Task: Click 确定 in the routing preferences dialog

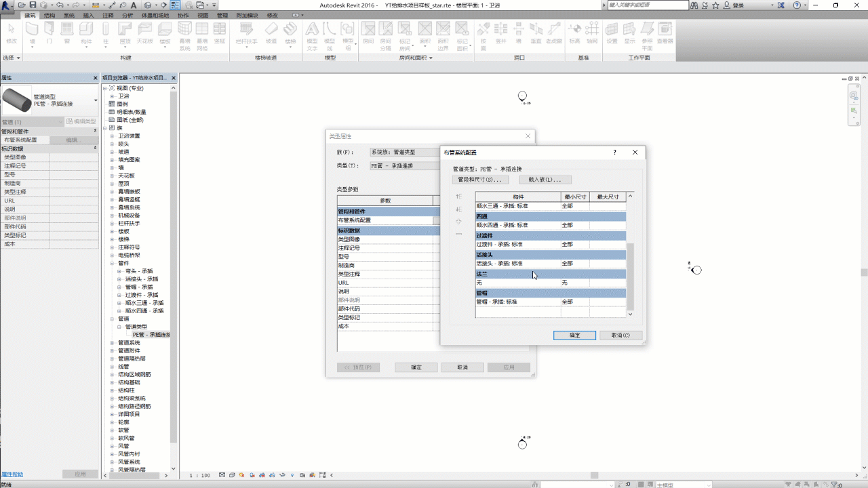Action: coord(574,335)
